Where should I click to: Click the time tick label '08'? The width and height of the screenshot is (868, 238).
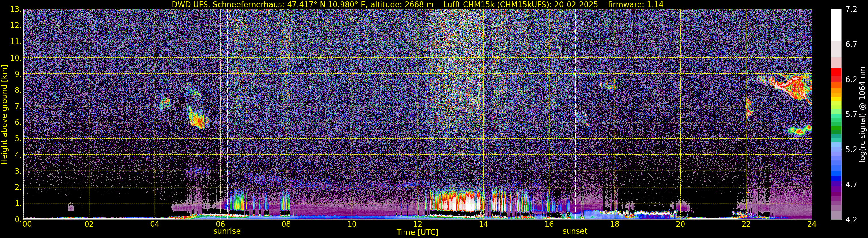[286, 224]
